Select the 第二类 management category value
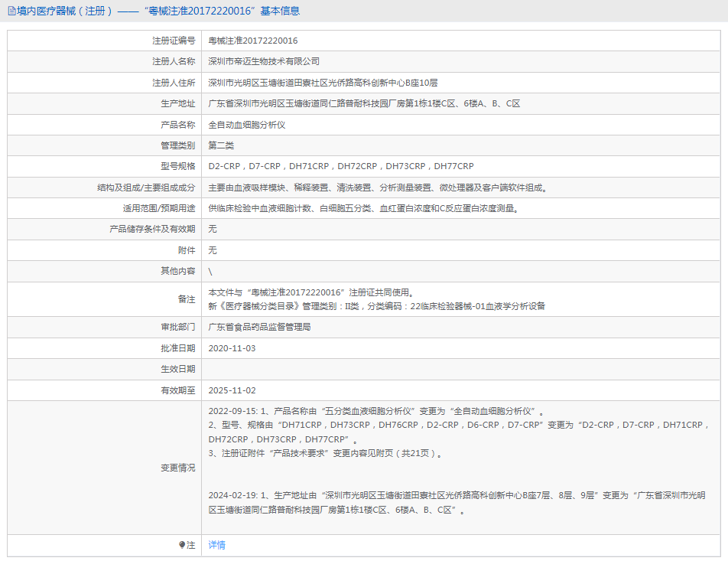 (221, 145)
